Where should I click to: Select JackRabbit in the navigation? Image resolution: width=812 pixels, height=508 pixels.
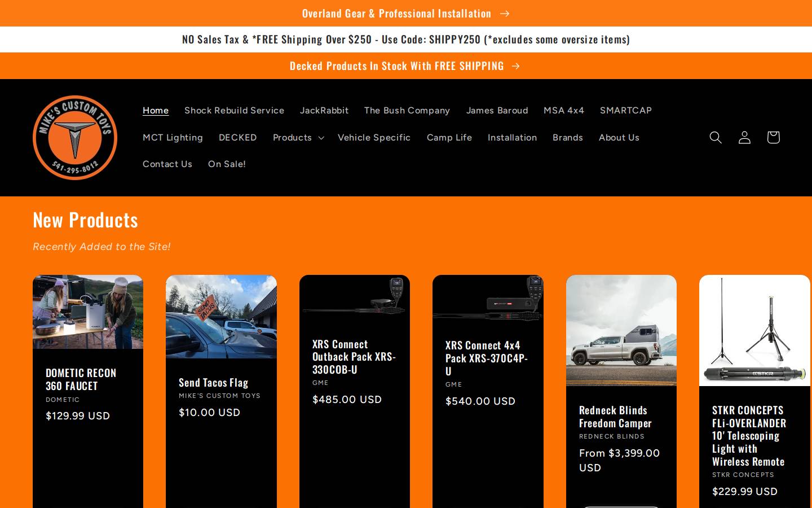(x=324, y=111)
